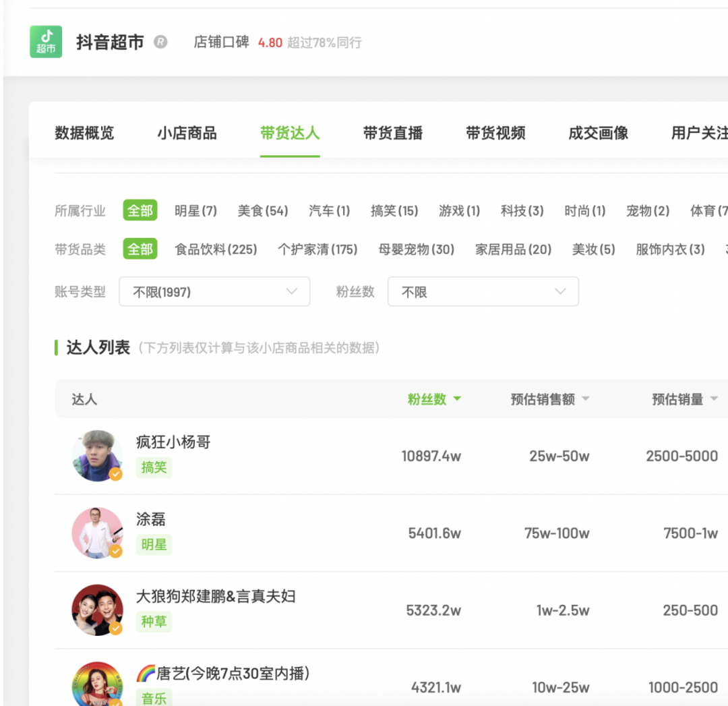The height and width of the screenshot is (706, 728).
Task: Click the 种草 tag under 大狼狗郑建鹏&言真夫妇
Action: tap(154, 622)
